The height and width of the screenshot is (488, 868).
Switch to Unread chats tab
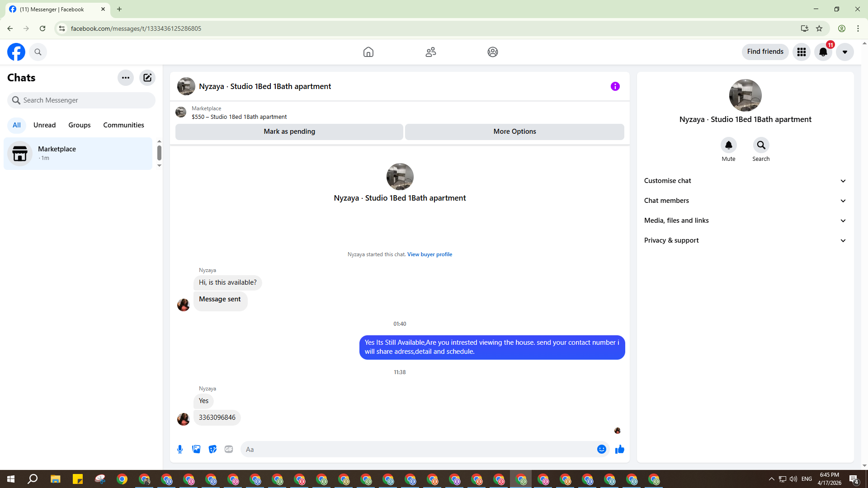(44, 125)
